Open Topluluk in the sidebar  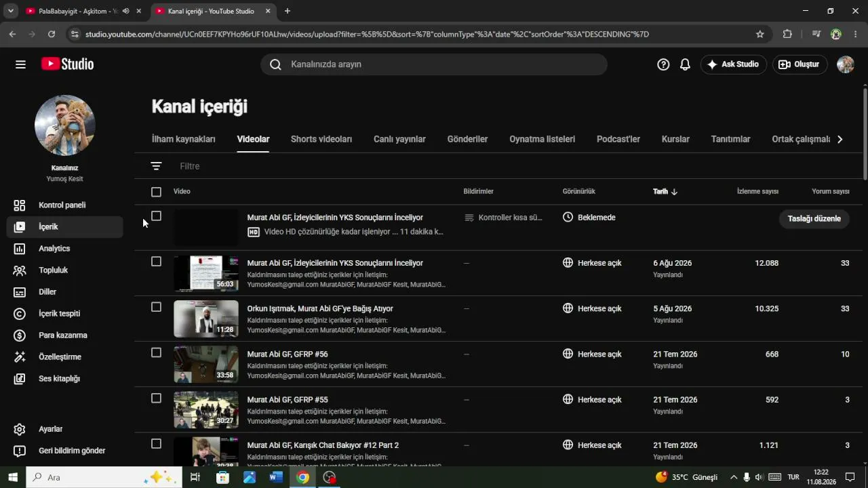point(65,270)
